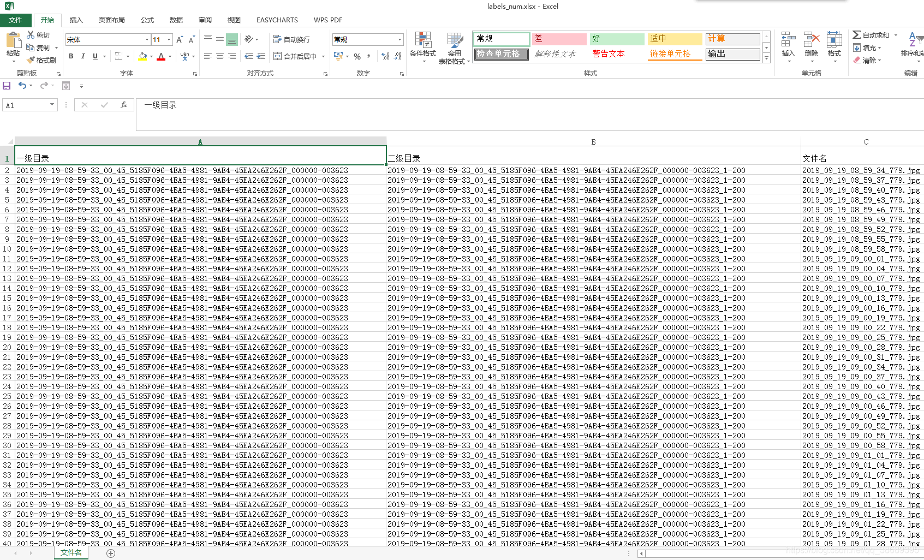Click the percent style icon
The height and width of the screenshot is (560, 924).
click(x=357, y=56)
